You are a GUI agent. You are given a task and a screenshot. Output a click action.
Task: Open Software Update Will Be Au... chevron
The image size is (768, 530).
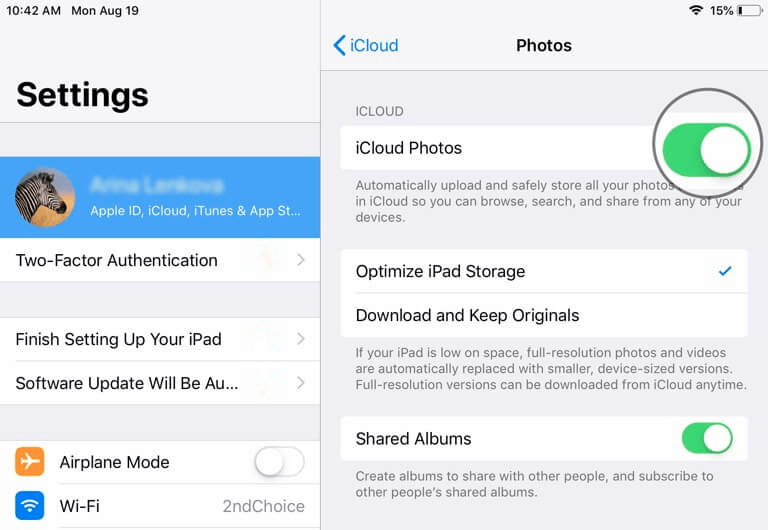coord(301,383)
